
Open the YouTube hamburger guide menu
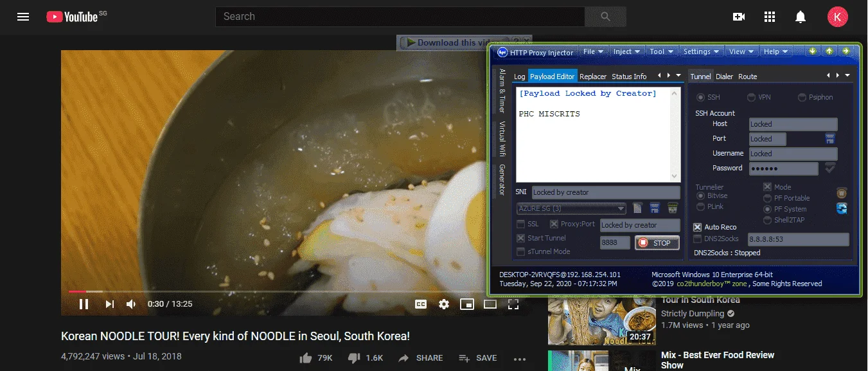click(x=23, y=17)
